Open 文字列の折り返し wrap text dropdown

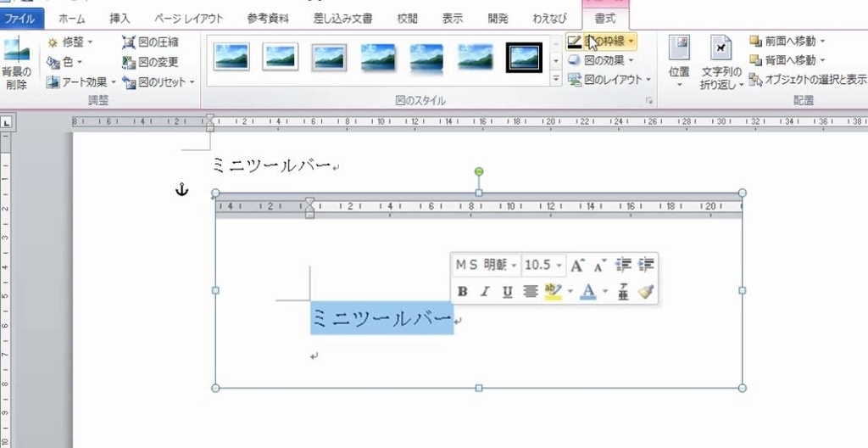[x=721, y=63]
